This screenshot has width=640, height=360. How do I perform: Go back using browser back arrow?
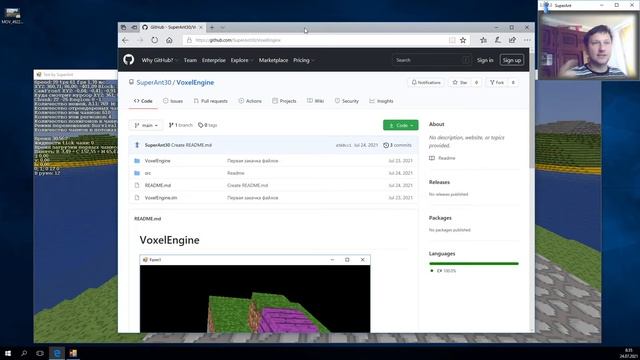click(125, 40)
